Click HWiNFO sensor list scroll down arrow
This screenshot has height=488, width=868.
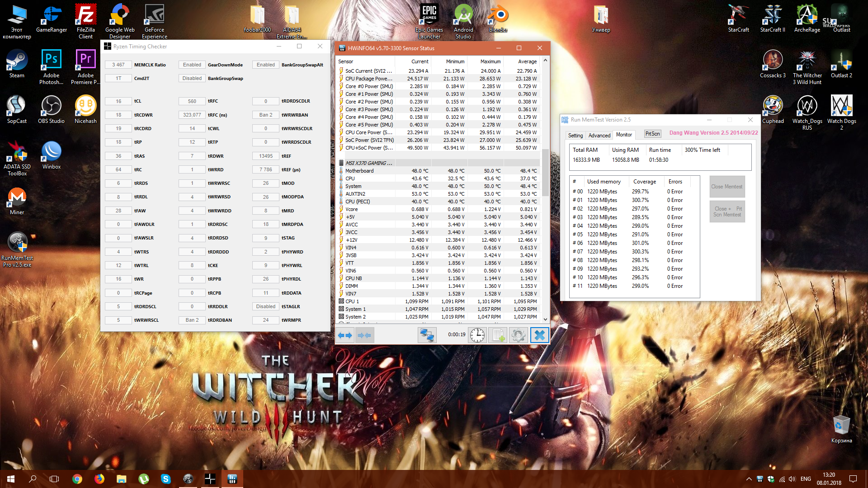(x=545, y=319)
